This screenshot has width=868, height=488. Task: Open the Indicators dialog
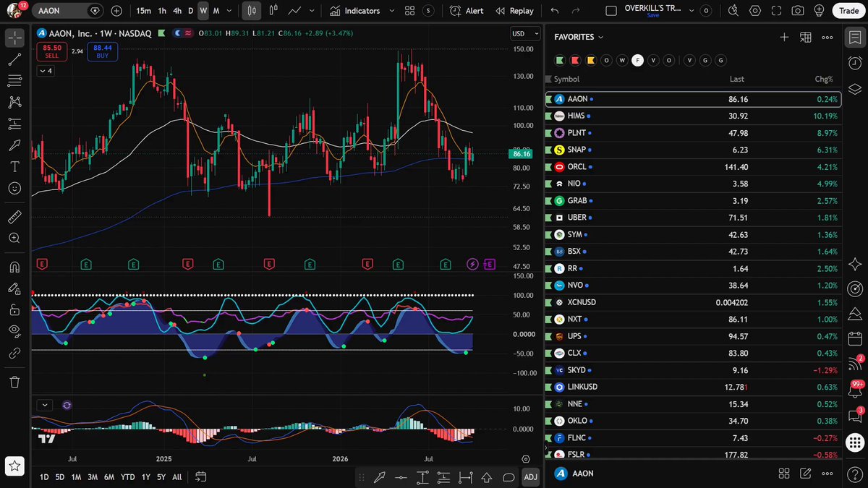(x=355, y=11)
